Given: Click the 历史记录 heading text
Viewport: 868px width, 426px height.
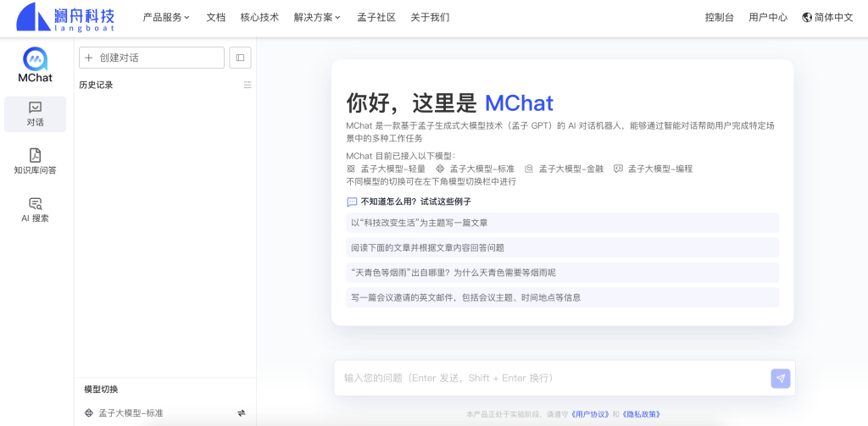Looking at the screenshot, I should (x=97, y=85).
